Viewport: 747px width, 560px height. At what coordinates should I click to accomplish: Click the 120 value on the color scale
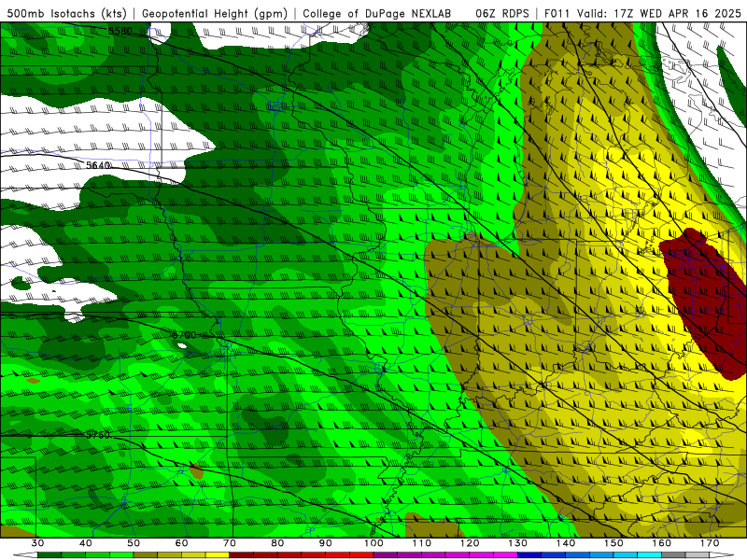[x=470, y=543]
